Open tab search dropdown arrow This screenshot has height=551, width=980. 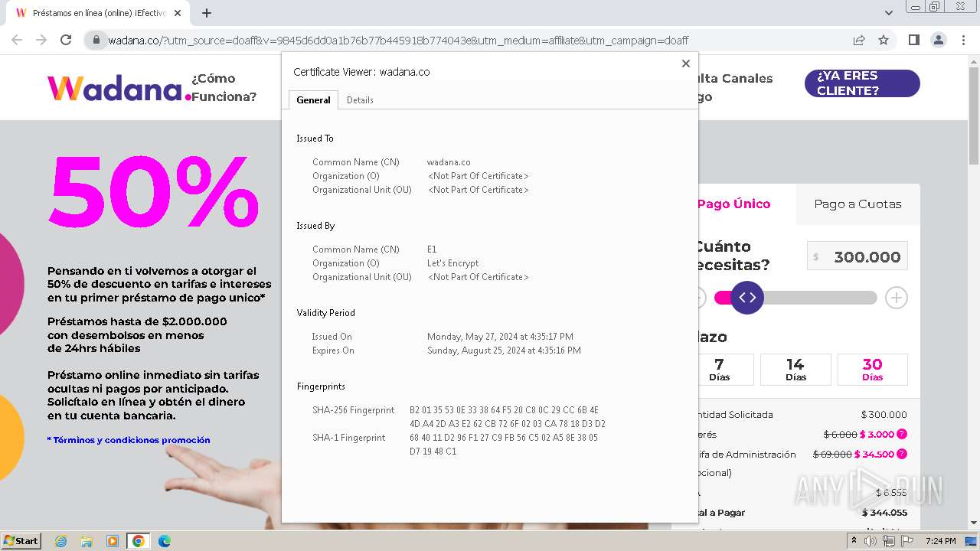[889, 13]
